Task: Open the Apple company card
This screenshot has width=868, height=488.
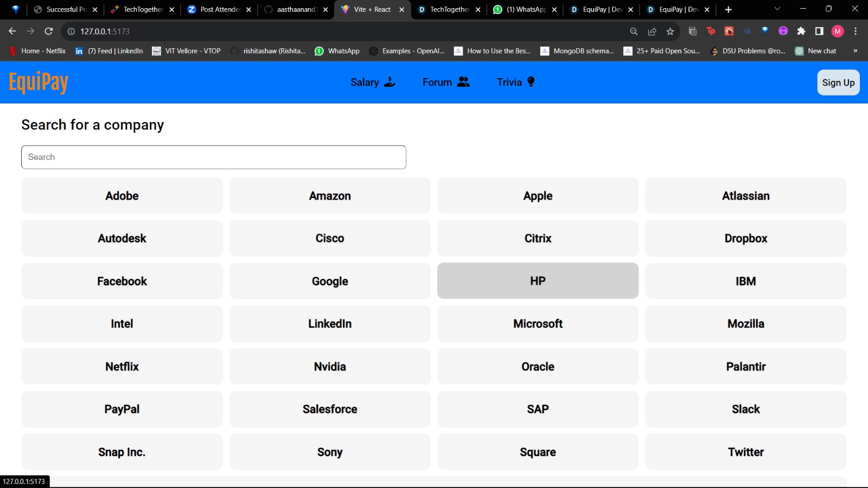Action: coord(538,196)
